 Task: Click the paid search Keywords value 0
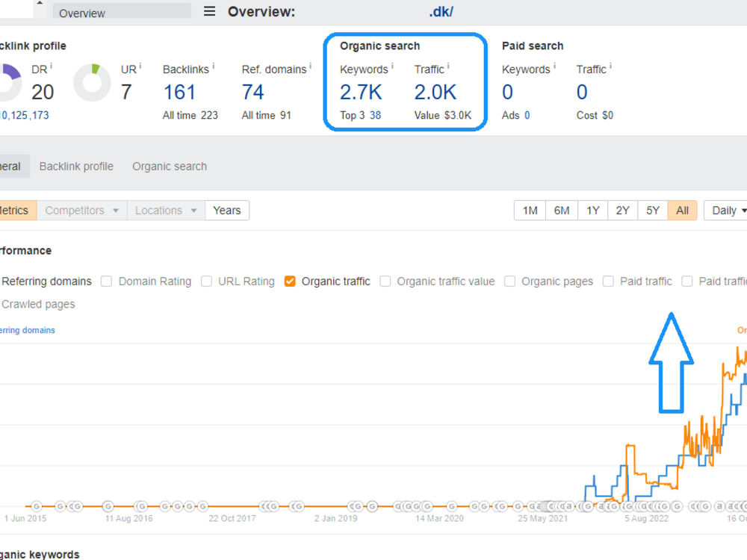coord(507,93)
